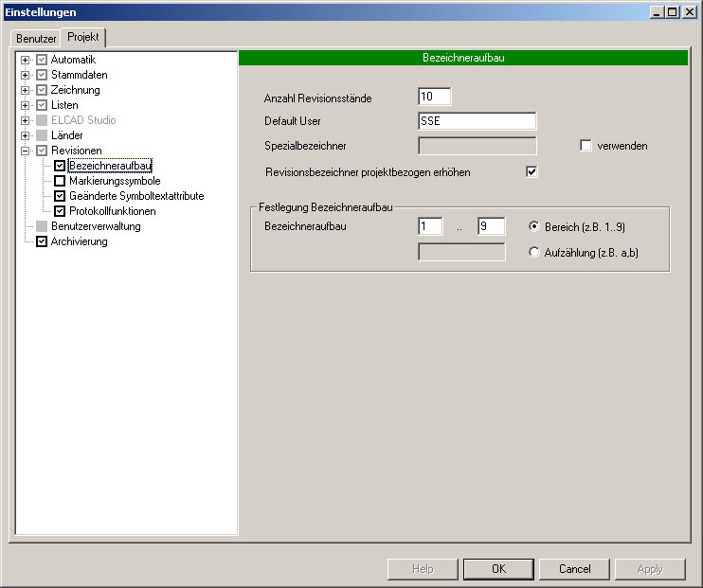Select Länder label in the tree
Screen dimensions: 703x588
pyautogui.click(x=67, y=135)
